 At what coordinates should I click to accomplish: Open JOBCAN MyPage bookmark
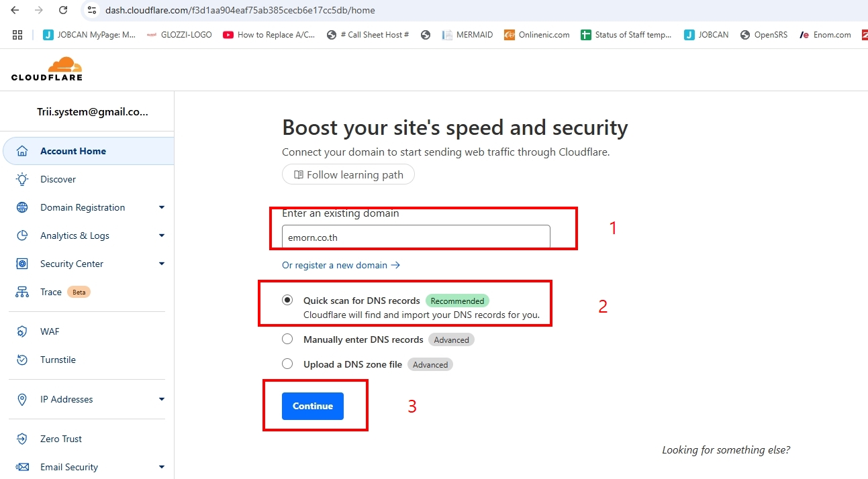point(89,35)
